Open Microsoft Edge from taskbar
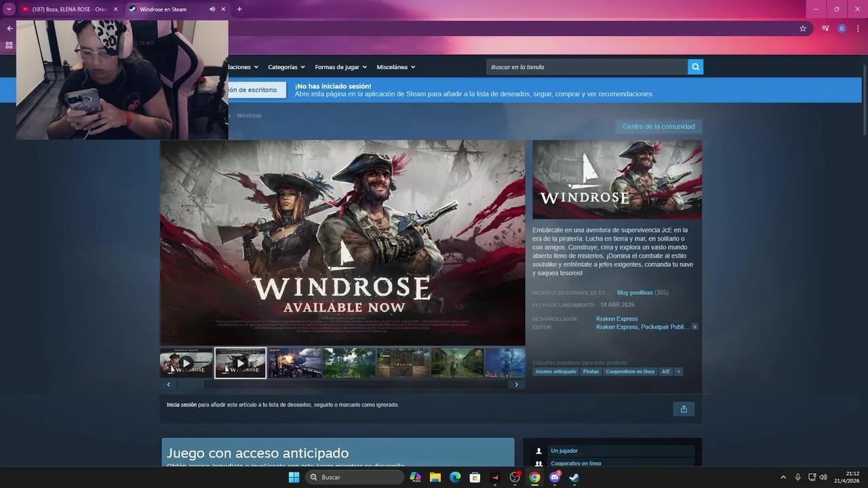The image size is (868, 488). click(455, 477)
